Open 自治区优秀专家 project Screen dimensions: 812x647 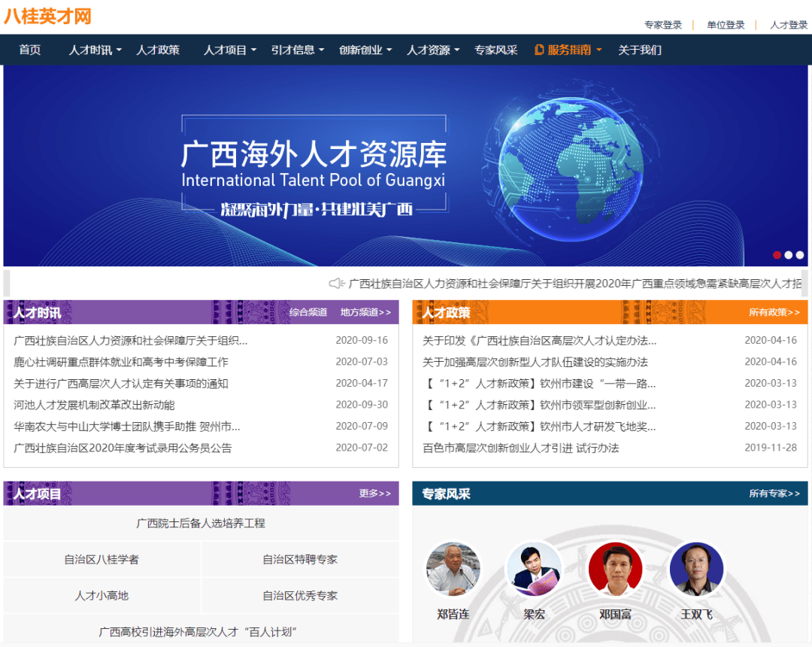(x=300, y=596)
